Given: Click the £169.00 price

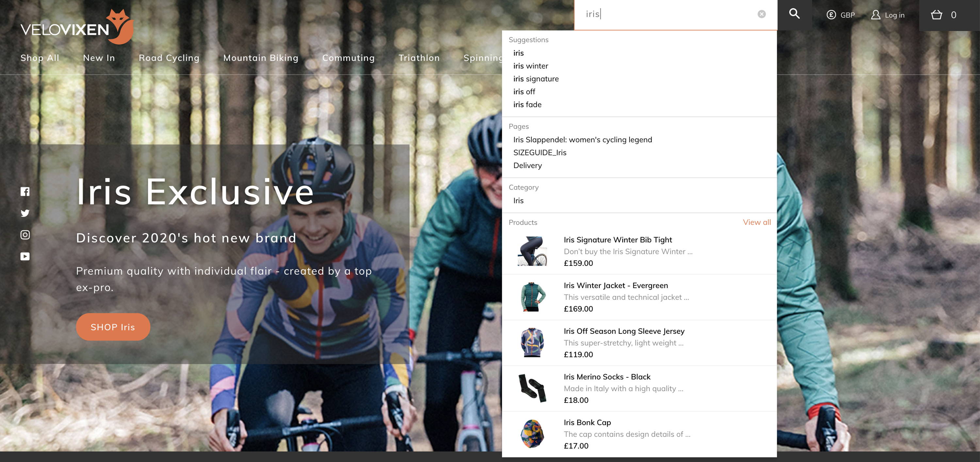Looking at the screenshot, I should [x=578, y=309].
